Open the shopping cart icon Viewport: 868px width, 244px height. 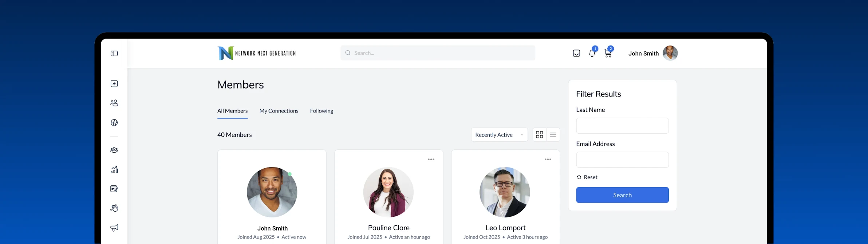tap(608, 54)
